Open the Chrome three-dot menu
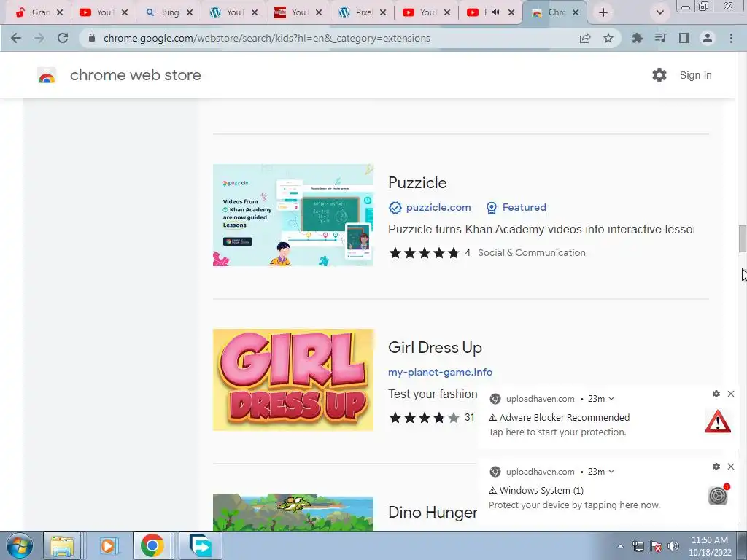 [x=731, y=38]
